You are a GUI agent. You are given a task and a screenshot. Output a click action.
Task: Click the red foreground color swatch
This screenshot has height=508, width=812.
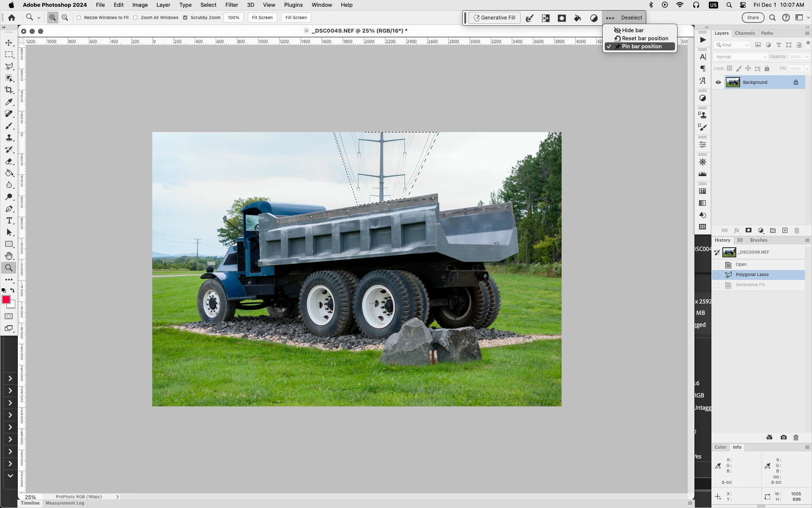click(6, 300)
